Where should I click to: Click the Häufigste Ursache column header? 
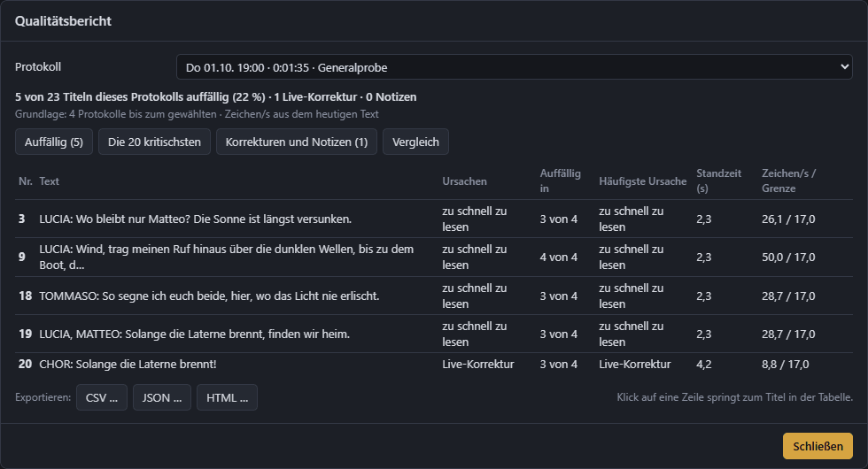point(643,181)
